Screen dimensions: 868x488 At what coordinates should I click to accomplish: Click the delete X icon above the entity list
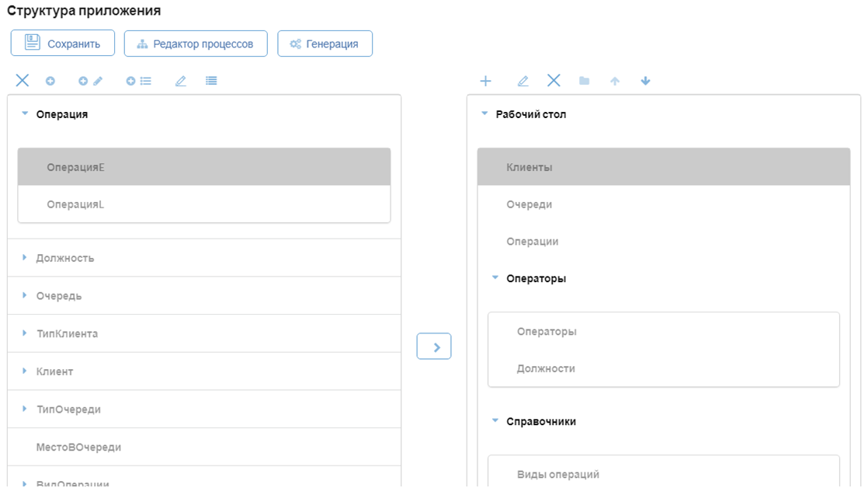(23, 81)
